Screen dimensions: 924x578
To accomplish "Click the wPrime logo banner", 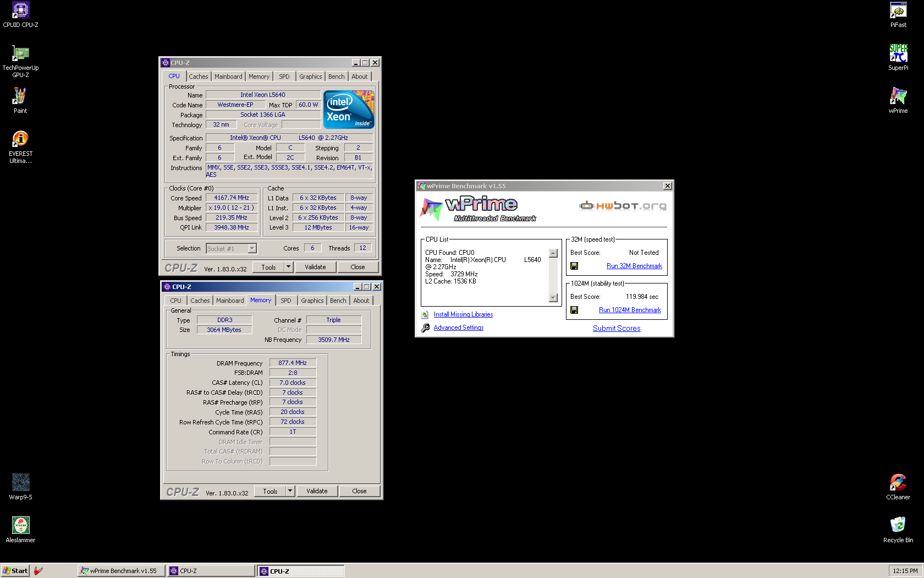I will (x=477, y=209).
